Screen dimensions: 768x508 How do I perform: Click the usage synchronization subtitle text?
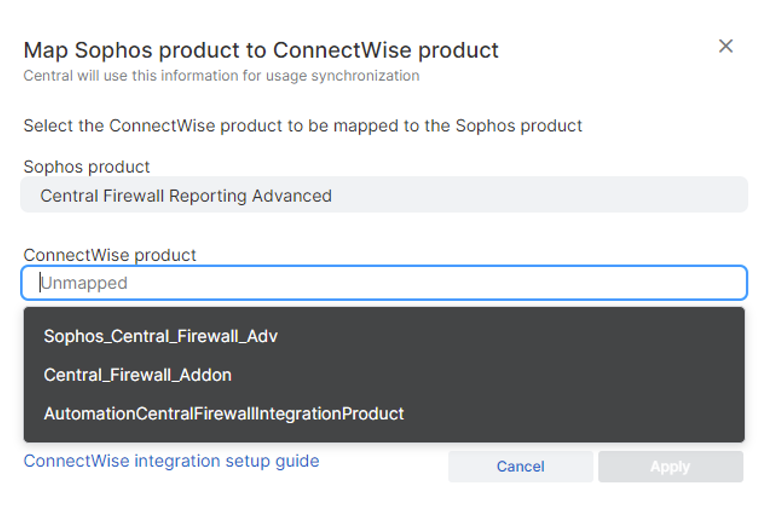point(221,76)
